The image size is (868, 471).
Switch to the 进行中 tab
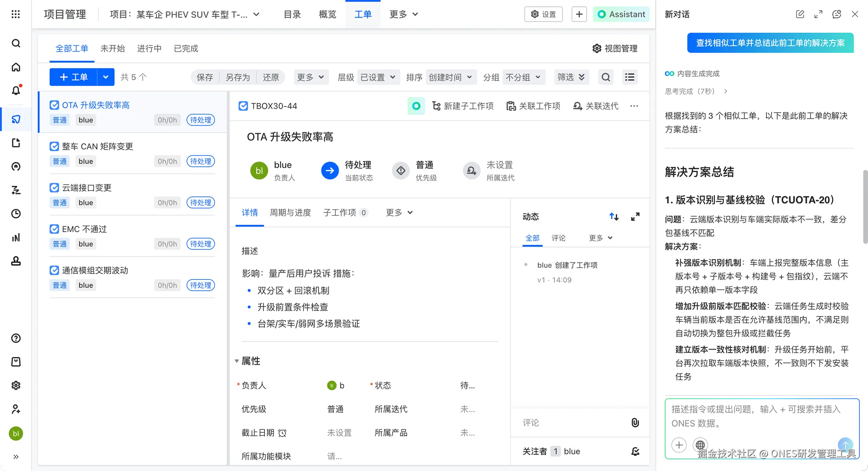tap(149, 49)
